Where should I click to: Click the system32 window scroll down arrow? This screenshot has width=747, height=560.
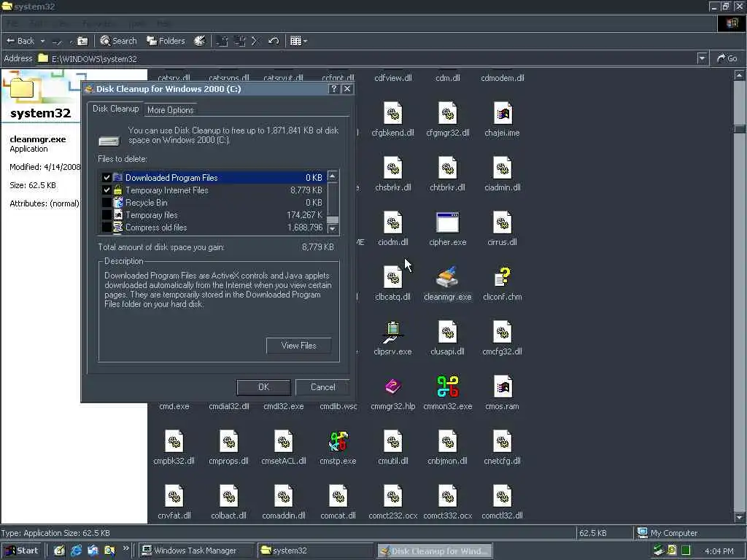pos(739,517)
